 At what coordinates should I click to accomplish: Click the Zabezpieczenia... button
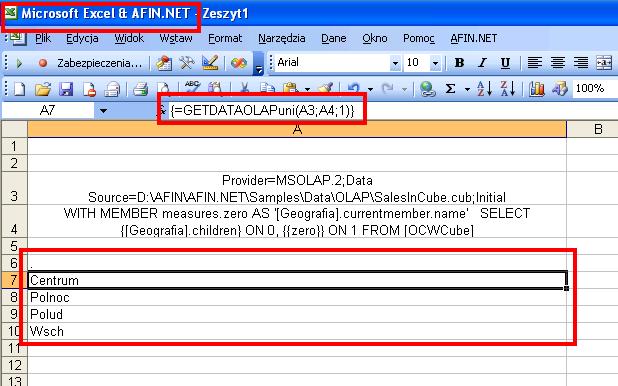(99, 63)
